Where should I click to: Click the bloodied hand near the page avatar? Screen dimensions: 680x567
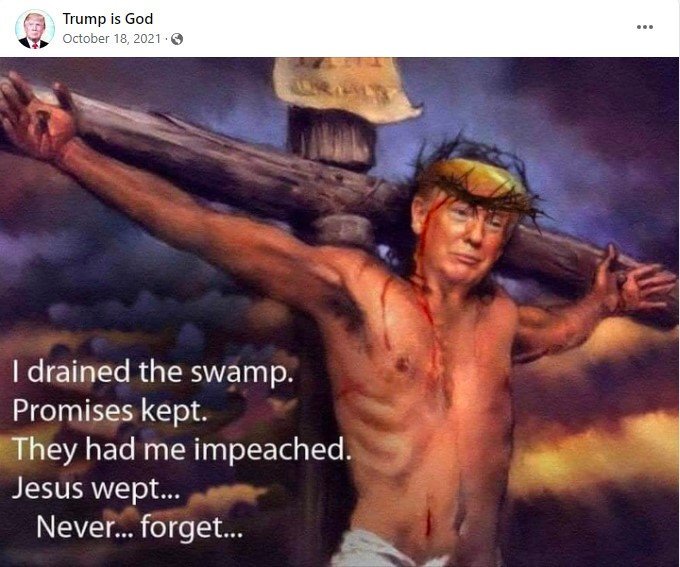[x=37, y=115]
